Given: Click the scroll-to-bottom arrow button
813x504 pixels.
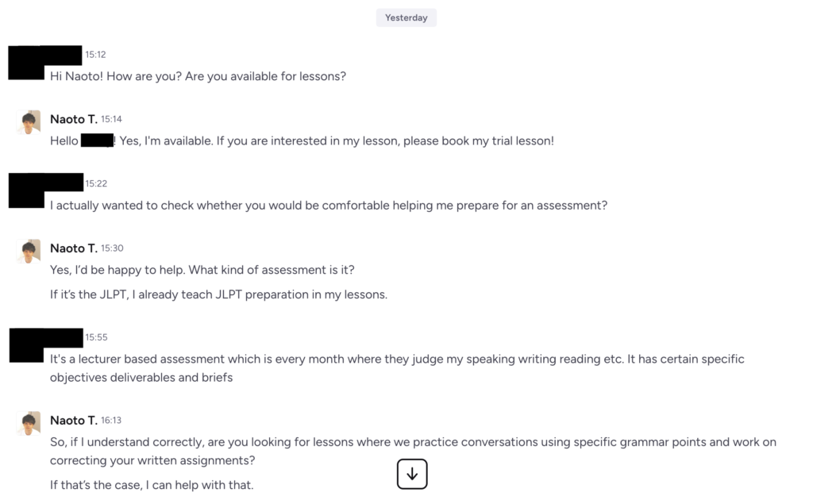Looking at the screenshot, I should click(412, 474).
